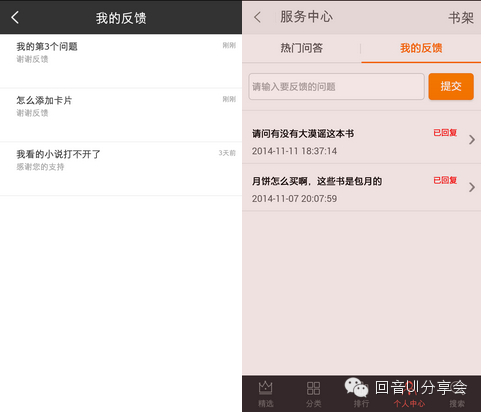Select reply text 感谢您的支持
This screenshot has width=483, height=412.
click(x=40, y=167)
